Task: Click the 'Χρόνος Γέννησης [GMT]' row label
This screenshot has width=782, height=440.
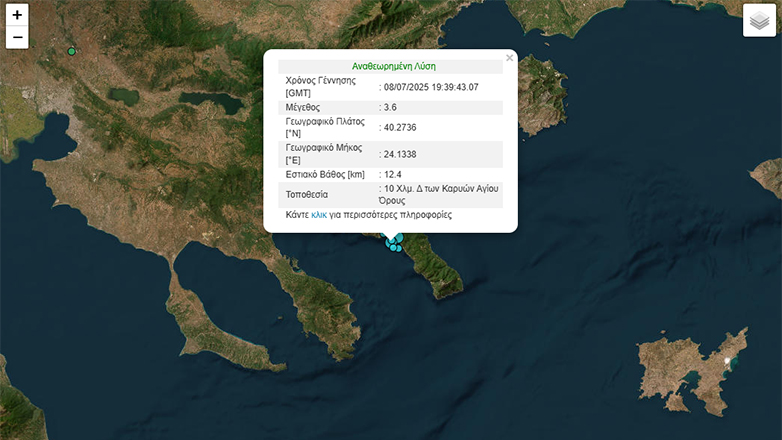Action: 322,86
